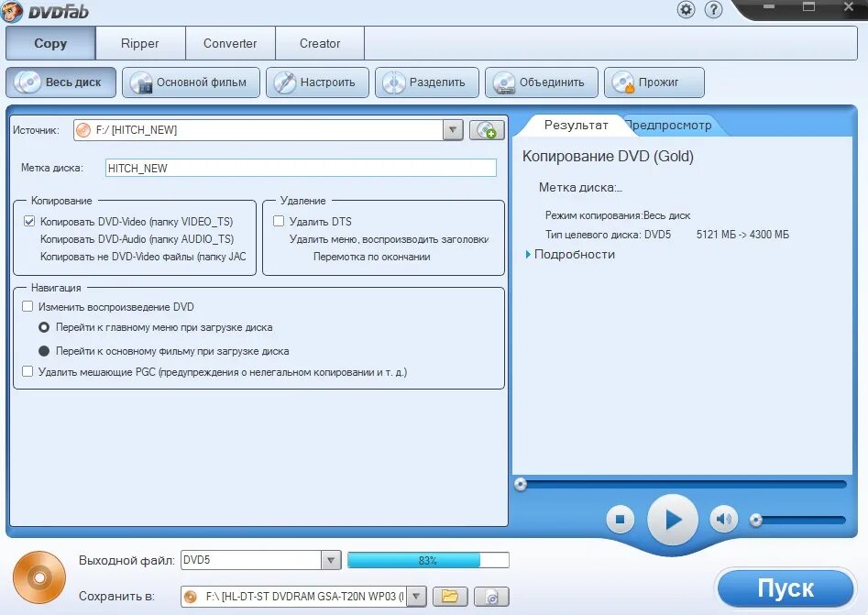868x615 pixels.
Task: Choose the Объединить mode button
Action: (542, 82)
